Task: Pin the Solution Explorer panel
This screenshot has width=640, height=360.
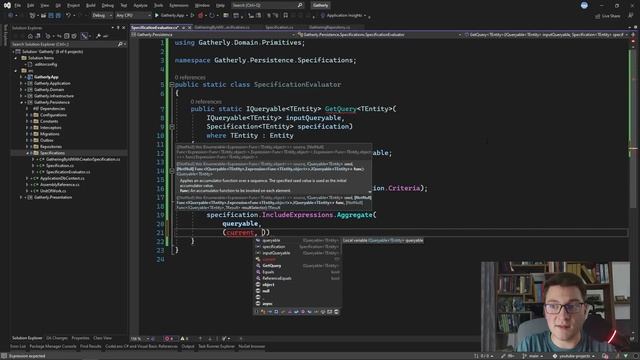Action: click(x=118, y=28)
